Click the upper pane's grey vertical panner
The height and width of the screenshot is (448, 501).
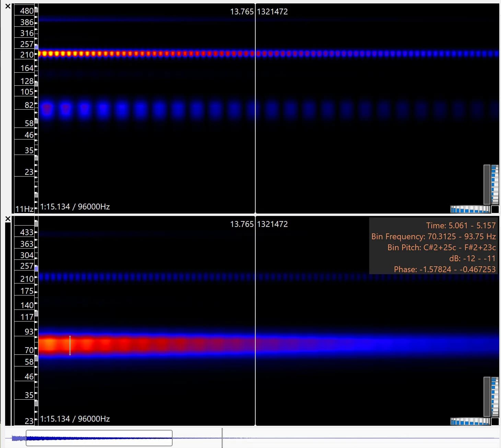pos(487,185)
